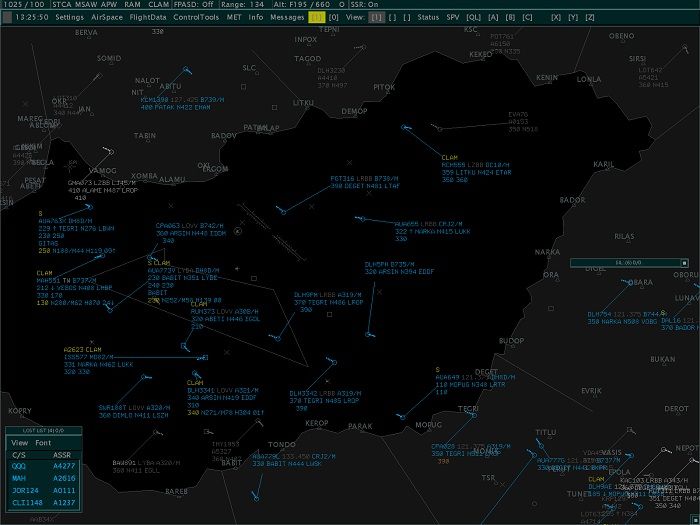Open the Settings menu

coord(69,17)
